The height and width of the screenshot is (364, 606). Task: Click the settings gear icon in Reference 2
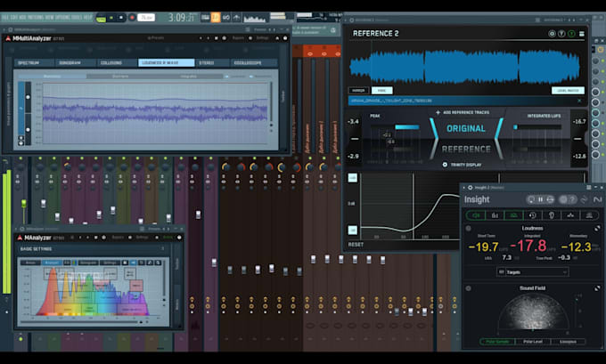tap(552, 34)
